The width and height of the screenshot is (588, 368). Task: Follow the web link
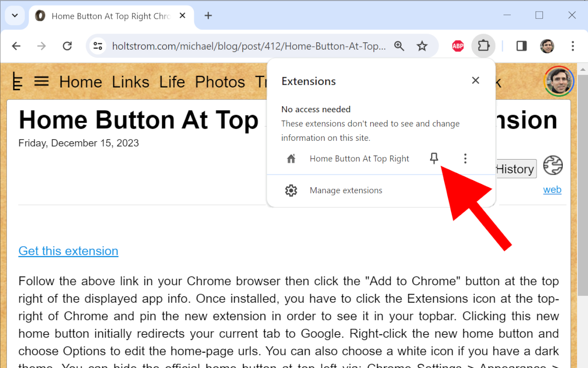coord(552,190)
